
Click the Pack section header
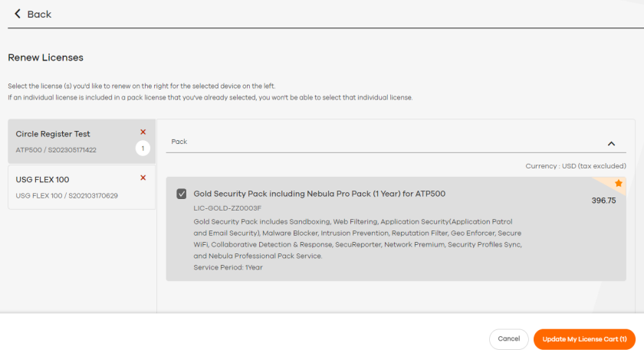coord(396,142)
